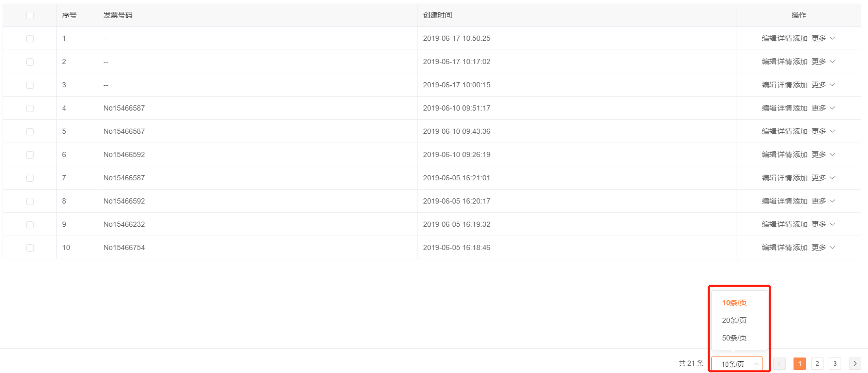Jump to page 3
The height and width of the screenshot is (373, 868).
(835, 364)
